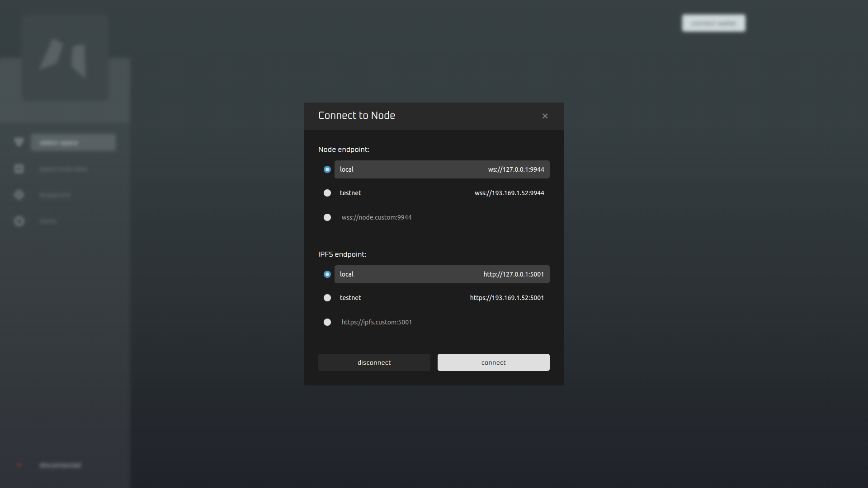Choose the testnet wss://193.169.1.52:9944 row

pyautogui.click(x=442, y=193)
